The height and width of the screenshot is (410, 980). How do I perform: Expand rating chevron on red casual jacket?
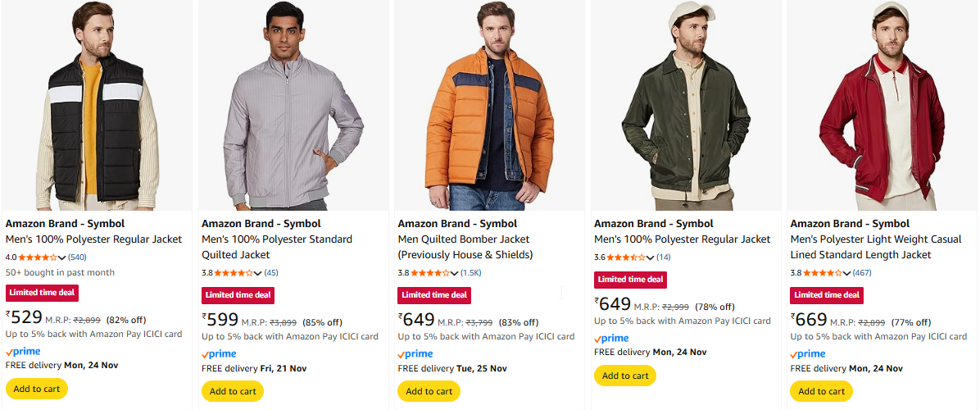coord(847,273)
